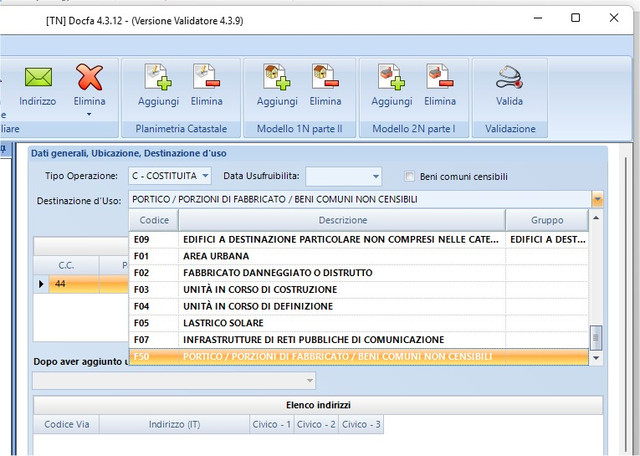This screenshot has width=640, height=456.
Task: Select F01 AREA URBANA entry
Action: [x=359, y=256]
